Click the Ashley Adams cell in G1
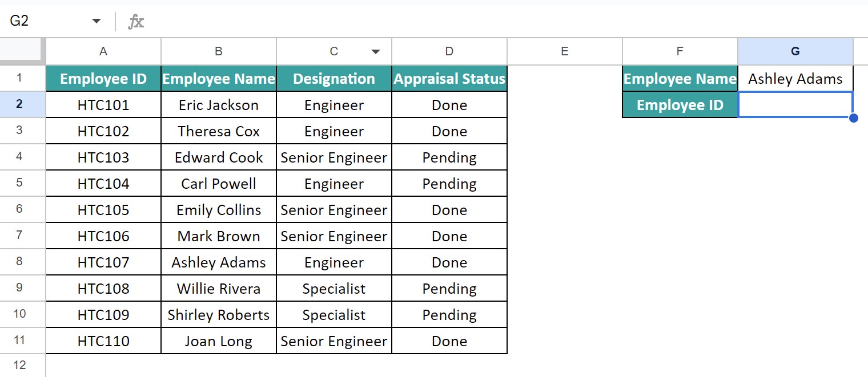Viewport: 868px width, 377px height. (795, 78)
